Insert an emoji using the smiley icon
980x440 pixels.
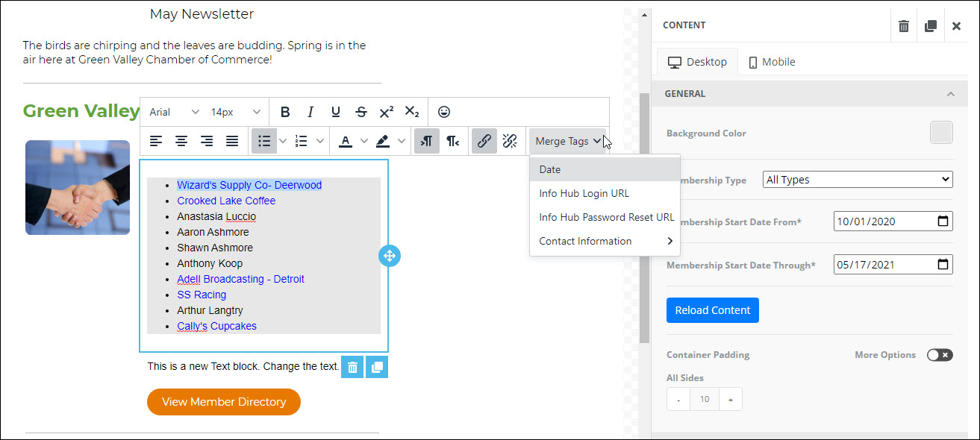(444, 112)
